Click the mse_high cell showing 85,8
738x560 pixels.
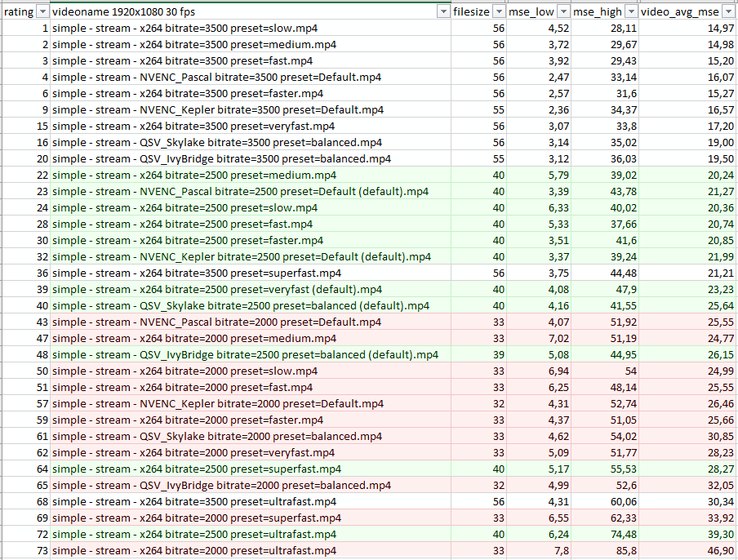(620, 551)
